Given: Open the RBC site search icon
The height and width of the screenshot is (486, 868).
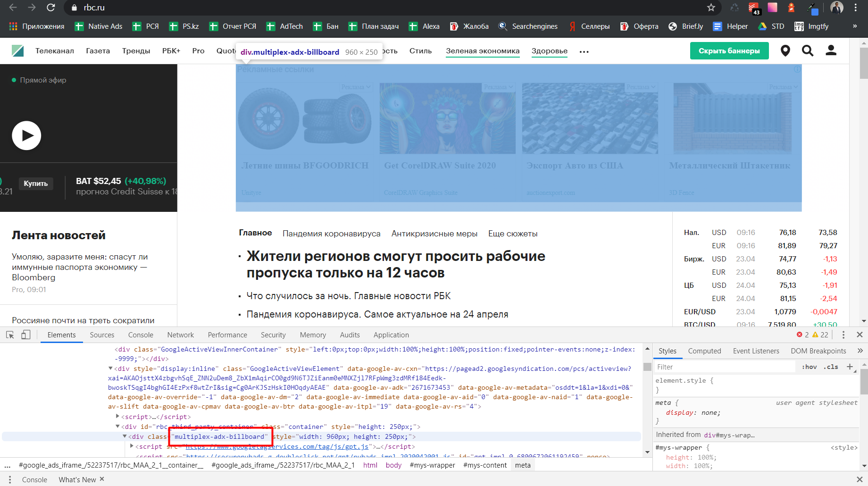Looking at the screenshot, I should [808, 51].
